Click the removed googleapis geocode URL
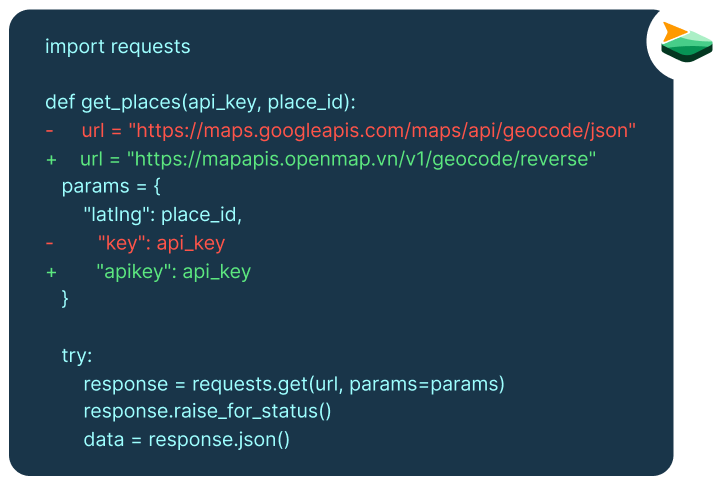The image size is (728, 485). (x=382, y=131)
